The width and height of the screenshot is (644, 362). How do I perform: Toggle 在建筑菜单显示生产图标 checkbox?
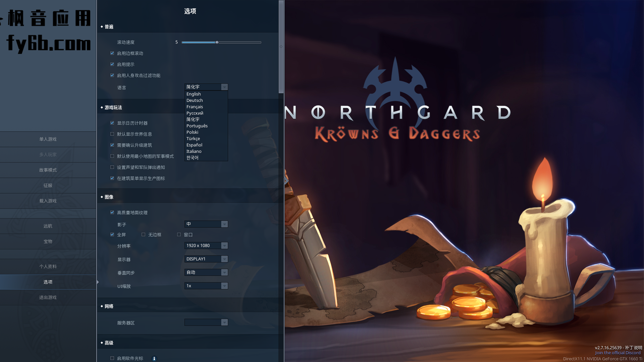pos(112,178)
